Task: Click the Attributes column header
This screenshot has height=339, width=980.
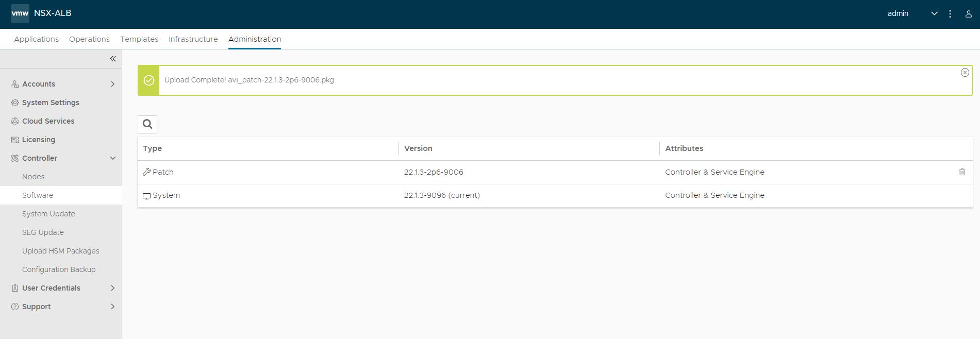Action: tap(684, 148)
